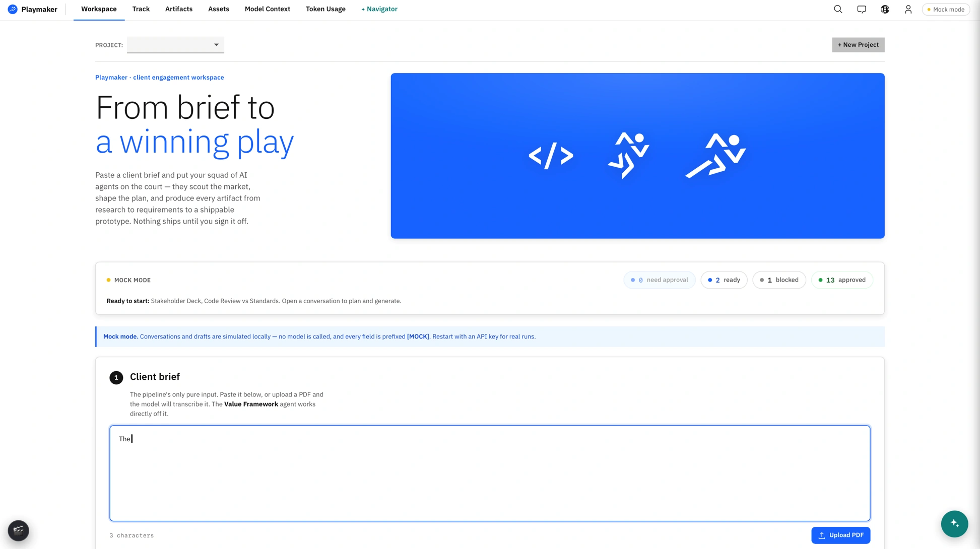Focus the client brief text area
This screenshot has height=549, width=980.
click(490, 473)
